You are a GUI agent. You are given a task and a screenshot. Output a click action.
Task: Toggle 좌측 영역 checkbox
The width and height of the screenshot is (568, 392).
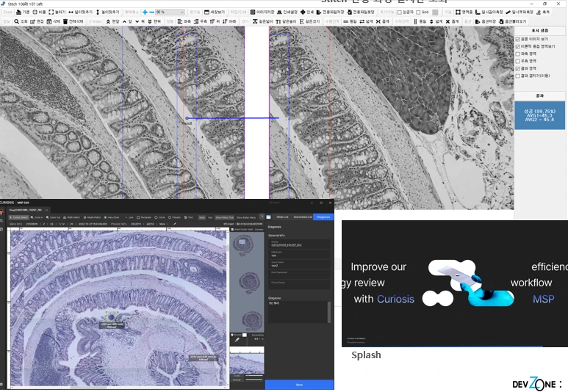pyautogui.click(x=517, y=54)
